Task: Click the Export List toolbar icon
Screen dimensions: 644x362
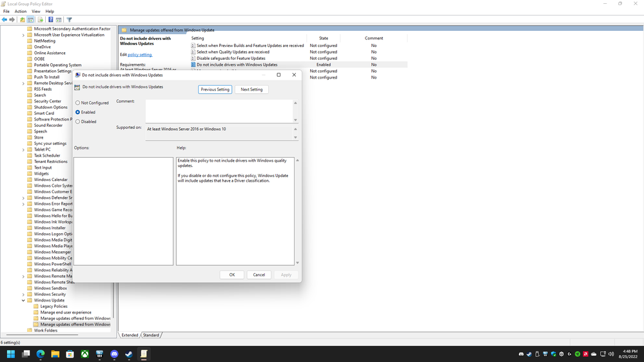Action: pyautogui.click(x=40, y=20)
